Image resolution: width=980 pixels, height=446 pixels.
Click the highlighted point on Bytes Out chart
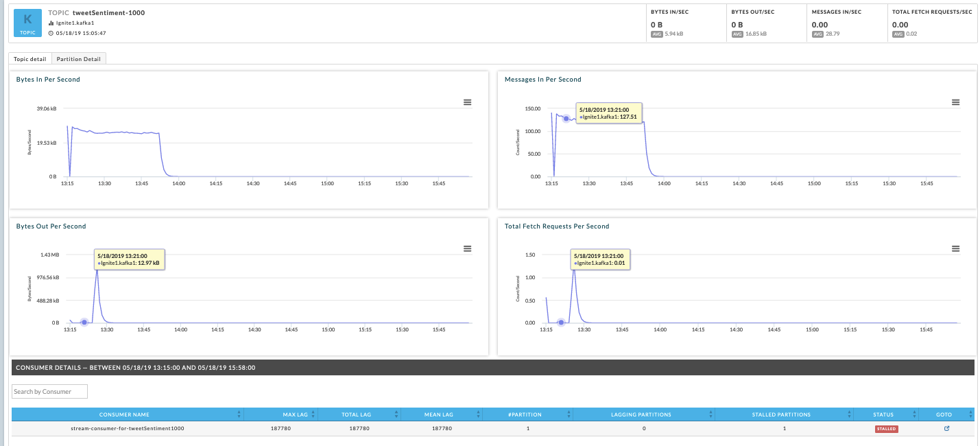click(84, 322)
